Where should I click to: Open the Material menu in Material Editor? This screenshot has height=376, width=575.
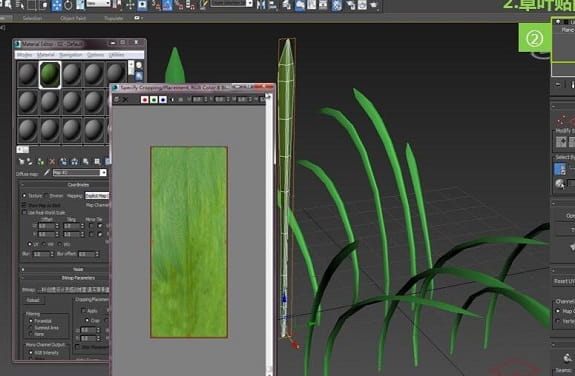click(x=46, y=55)
